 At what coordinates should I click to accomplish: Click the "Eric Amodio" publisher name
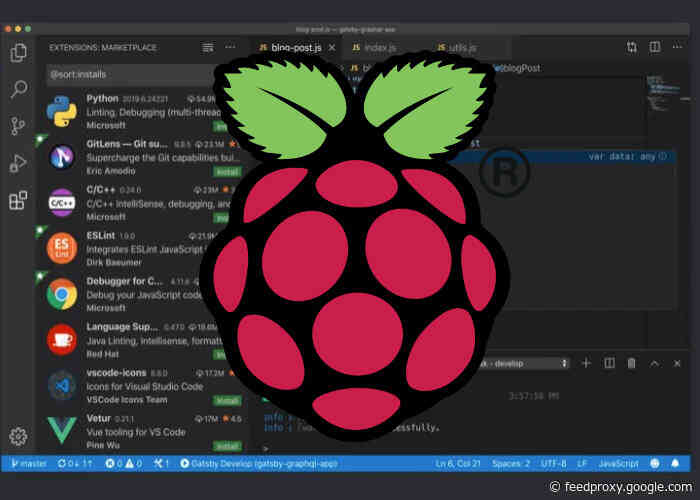[111, 171]
